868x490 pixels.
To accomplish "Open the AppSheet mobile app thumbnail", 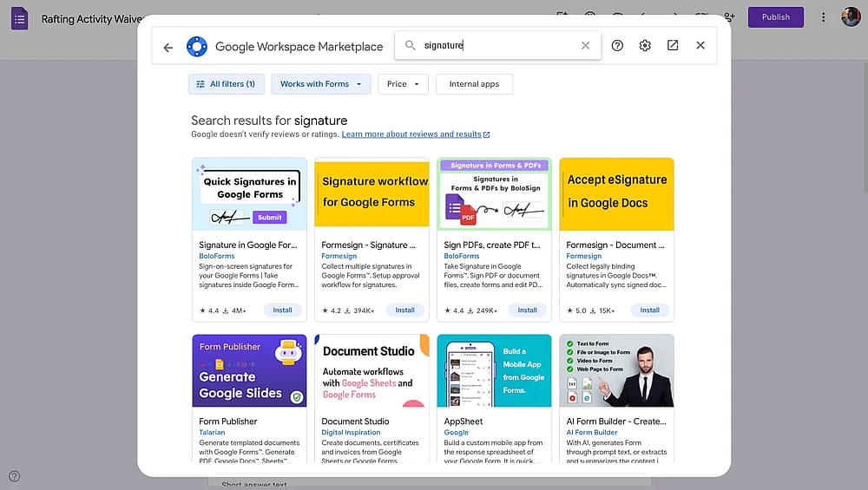I will click(494, 370).
